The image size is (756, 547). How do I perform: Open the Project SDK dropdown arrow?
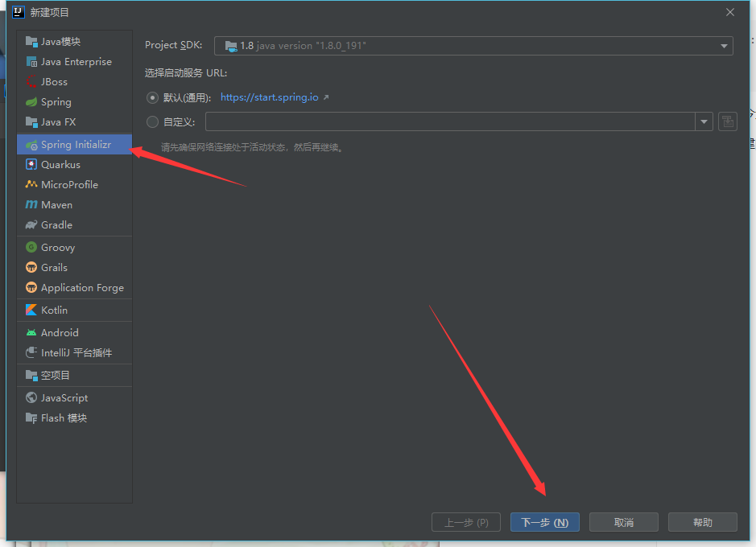(724, 46)
